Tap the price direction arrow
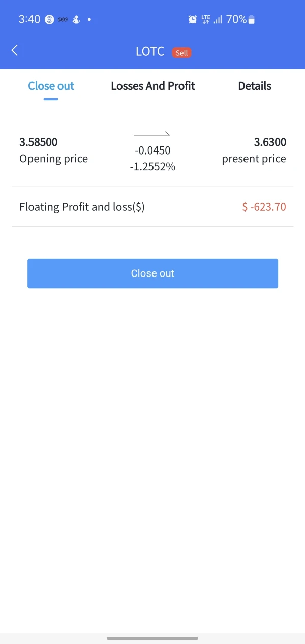 coord(152,134)
